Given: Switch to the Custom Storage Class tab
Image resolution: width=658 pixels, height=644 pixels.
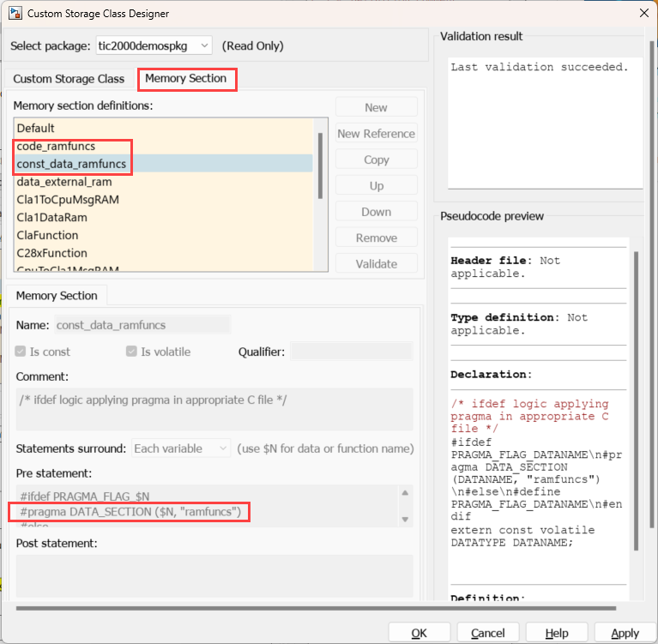Looking at the screenshot, I should coord(69,79).
